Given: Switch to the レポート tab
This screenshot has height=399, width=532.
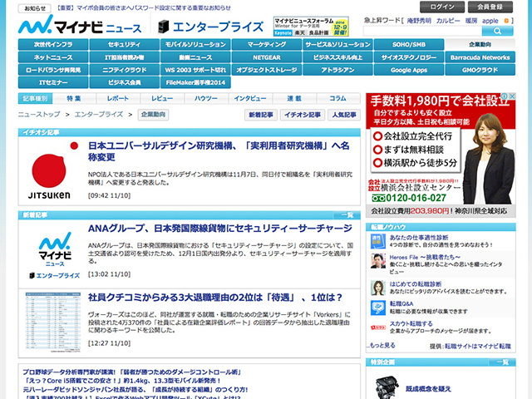Looking at the screenshot, I should click(118, 98).
